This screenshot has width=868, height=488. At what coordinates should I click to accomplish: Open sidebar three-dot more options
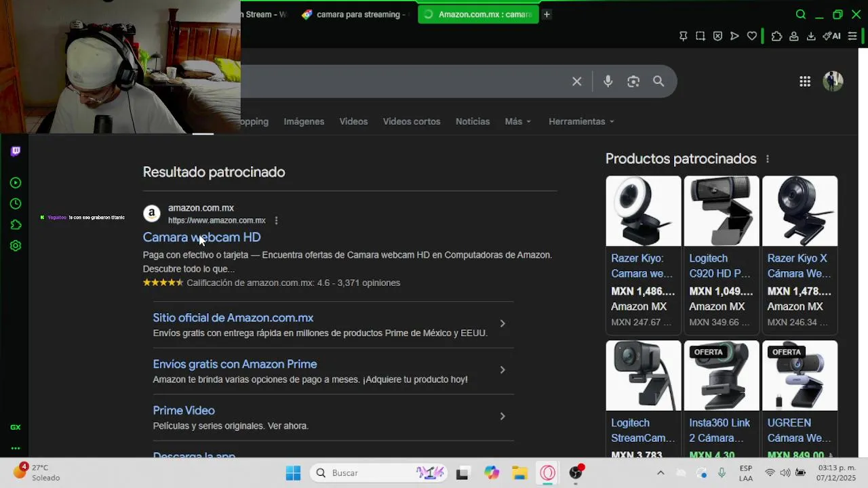16,448
